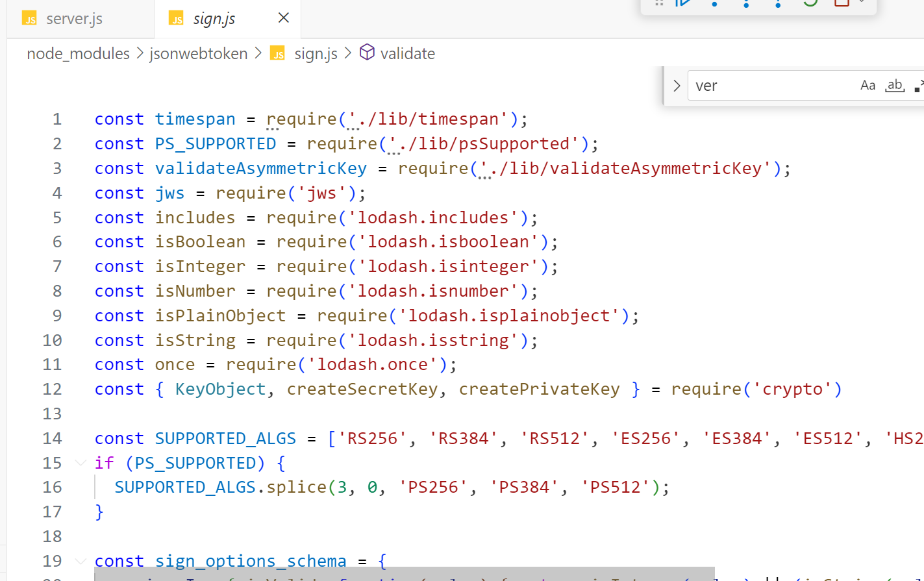Click 'isBoolean' variable on line 6
Image resolution: width=924 pixels, height=581 pixels.
tap(200, 242)
